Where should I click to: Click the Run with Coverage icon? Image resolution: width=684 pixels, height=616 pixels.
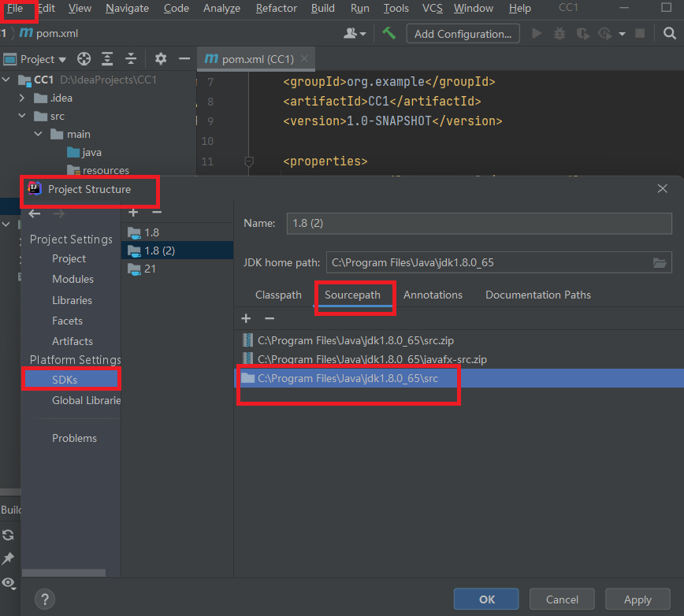tap(582, 34)
